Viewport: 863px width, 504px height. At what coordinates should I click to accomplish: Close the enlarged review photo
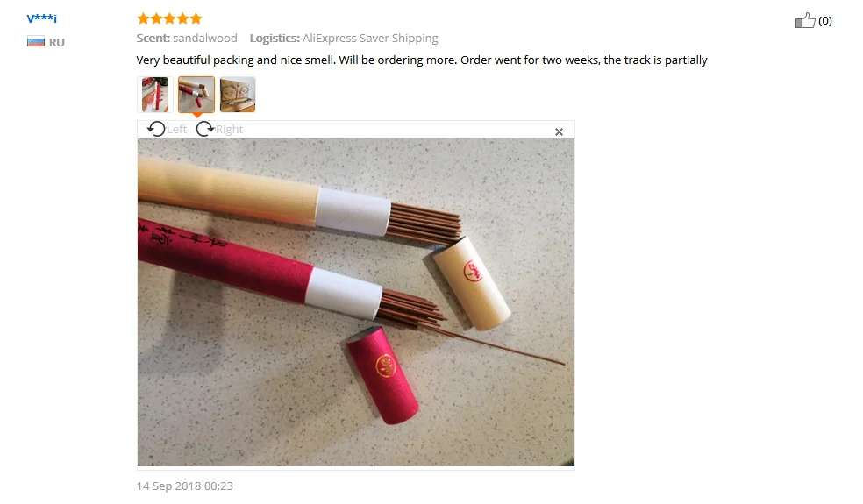(x=559, y=131)
